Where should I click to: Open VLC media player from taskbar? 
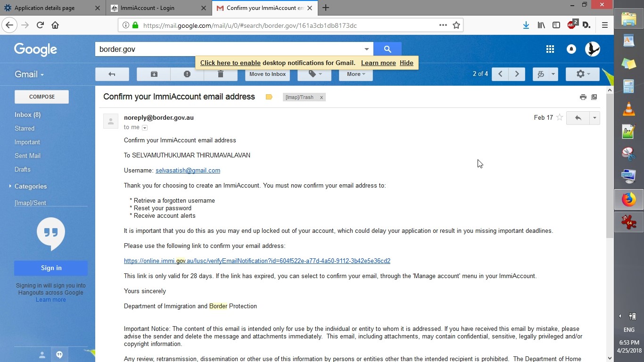click(628, 109)
